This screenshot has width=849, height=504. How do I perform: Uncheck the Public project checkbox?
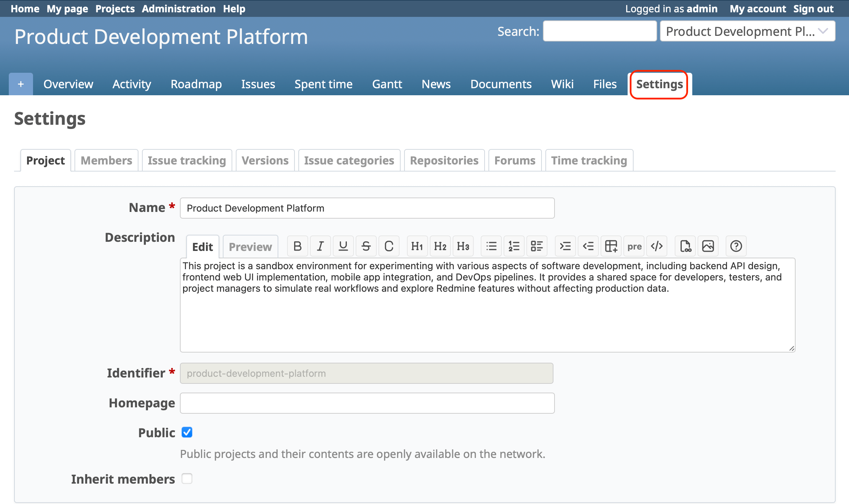(x=187, y=432)
